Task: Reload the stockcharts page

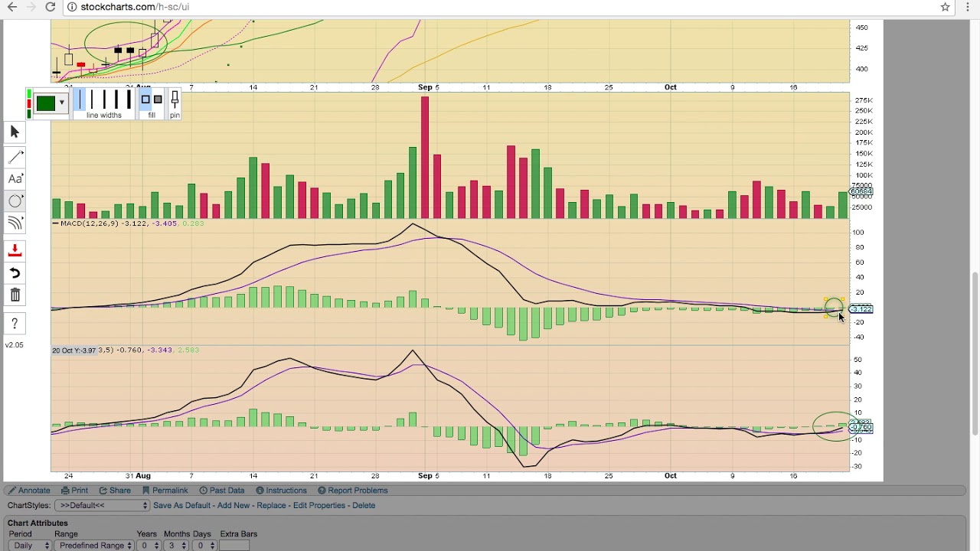Action: point(51,7)
